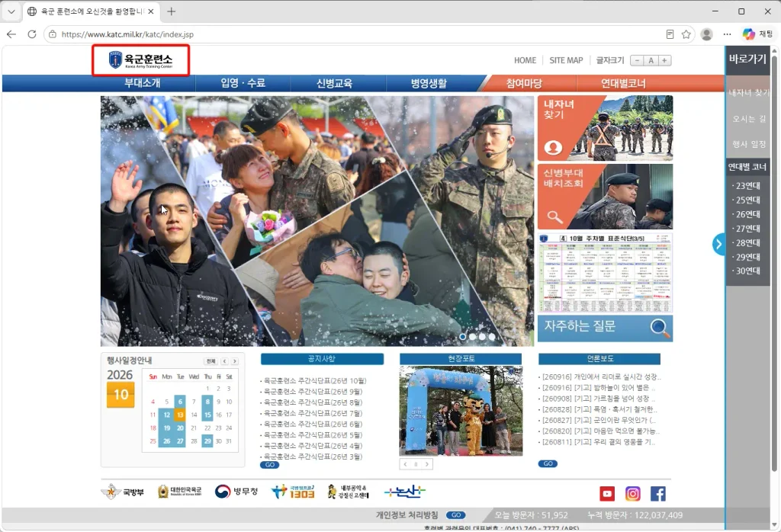The height and width of the screenshot is (532, 781).
Task: Pause the 현장포토 slideshow
Action: [416, 464]
